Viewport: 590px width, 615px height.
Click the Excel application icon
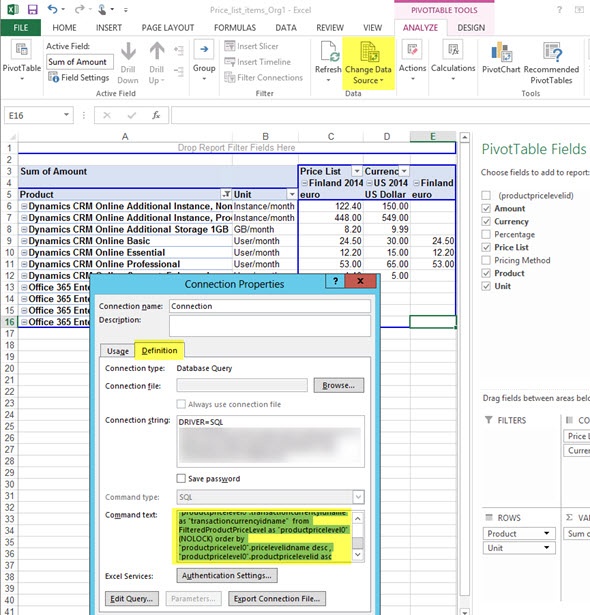pos(13,9)
